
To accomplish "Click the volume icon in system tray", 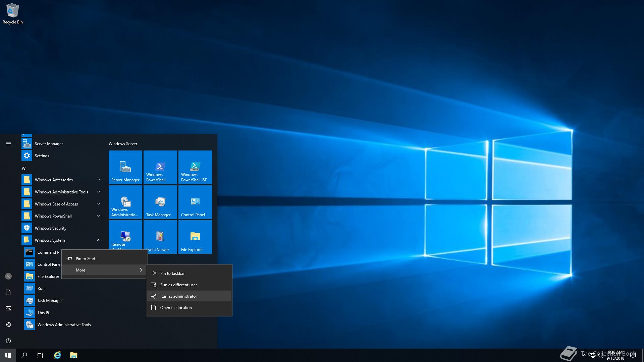I will [x=600, y=355].
